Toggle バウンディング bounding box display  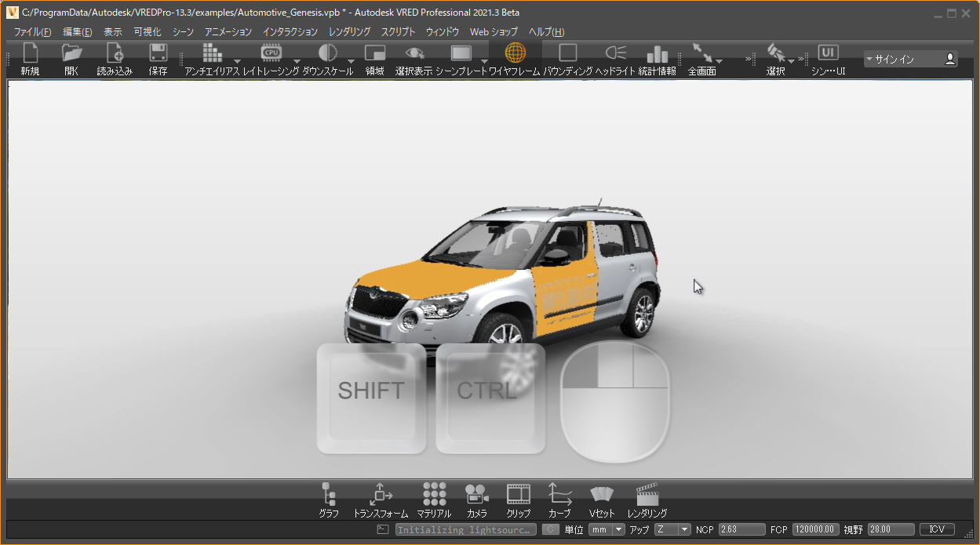tap(567, 53)
